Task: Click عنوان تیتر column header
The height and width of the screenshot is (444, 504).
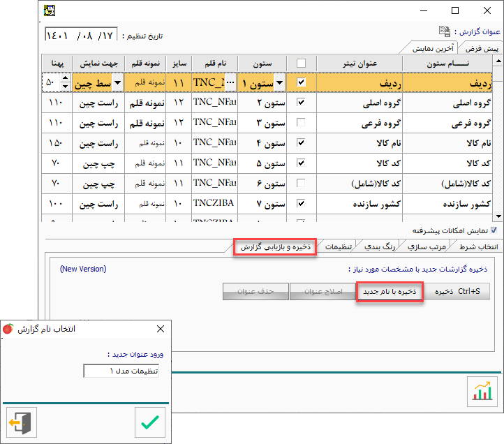Action: pyautogui.click(x=360, y=64)
